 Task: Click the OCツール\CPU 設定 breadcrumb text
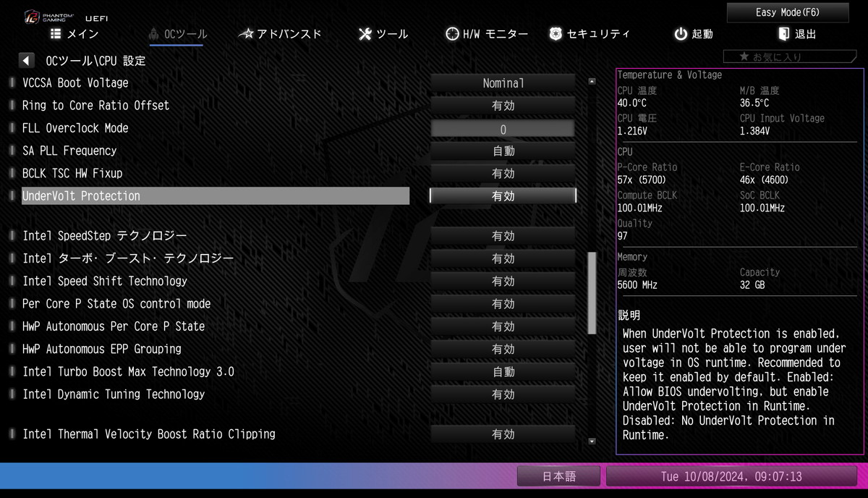95,61
